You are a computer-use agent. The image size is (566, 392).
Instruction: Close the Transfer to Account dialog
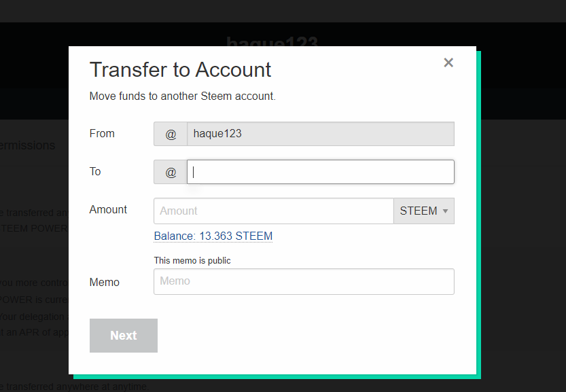[448, 63]
